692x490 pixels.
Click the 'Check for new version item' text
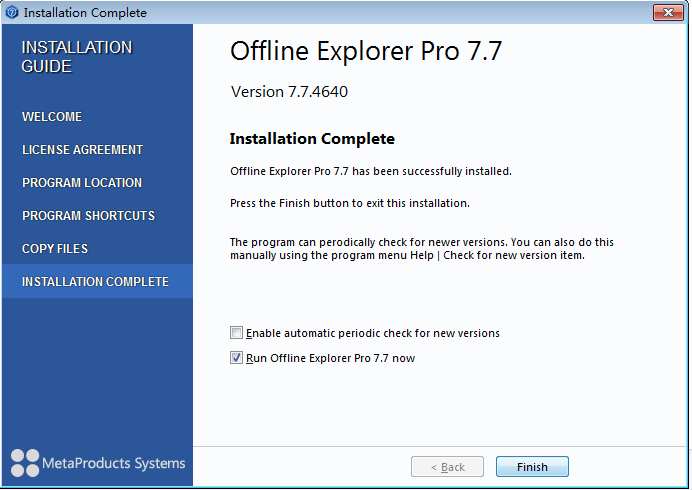pyautogui.click(x=514, y=255)
